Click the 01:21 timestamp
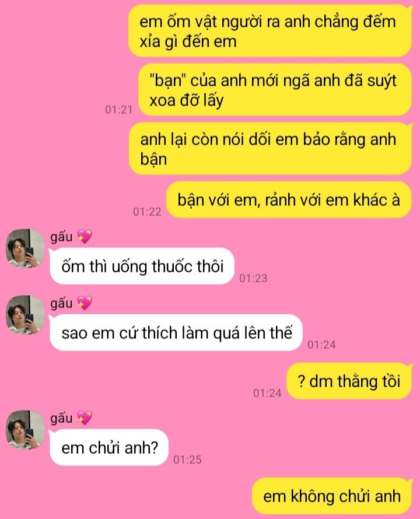Viewport: 420px width, 519px height. pyautogui.click(x=118, y=110)
